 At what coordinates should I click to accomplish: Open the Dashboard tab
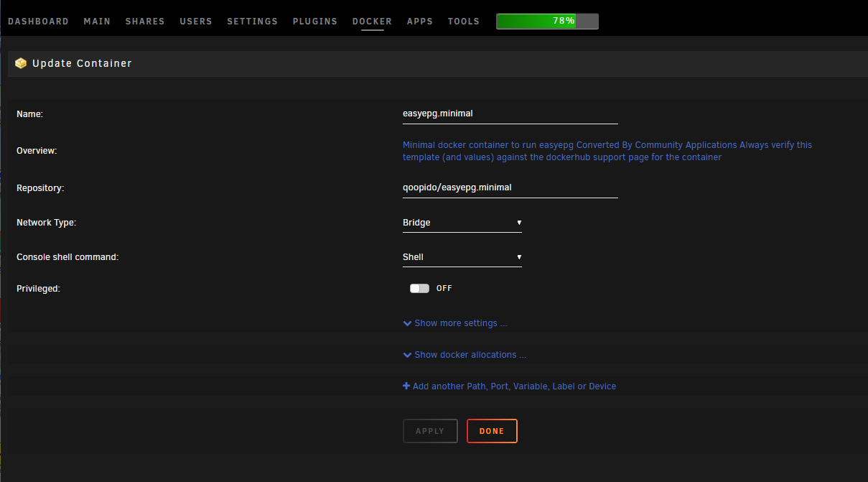[x=38, y=21]
